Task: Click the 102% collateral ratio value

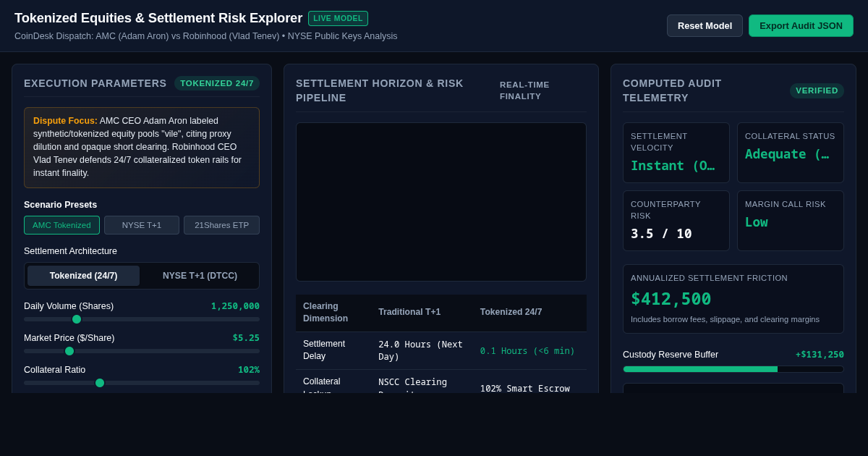Action: pos(249,370)
